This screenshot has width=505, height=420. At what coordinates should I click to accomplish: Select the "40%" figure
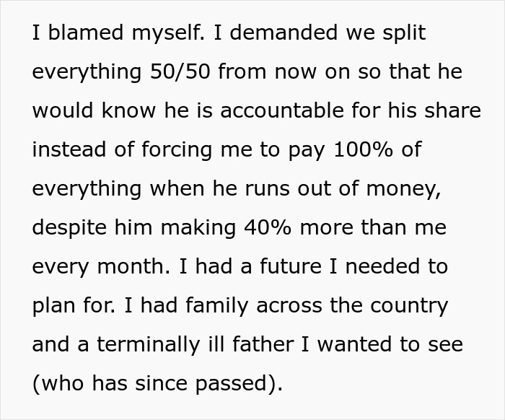[x=271, y=228]
